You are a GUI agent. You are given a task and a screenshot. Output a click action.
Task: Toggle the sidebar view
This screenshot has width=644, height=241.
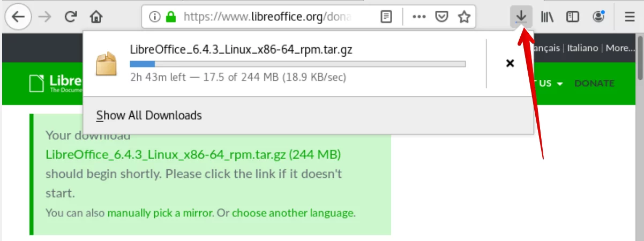tap(573, 17)
